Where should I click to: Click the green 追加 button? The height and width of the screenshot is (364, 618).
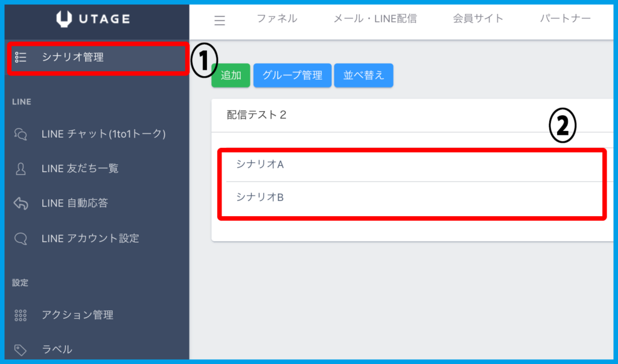[231, 75]
